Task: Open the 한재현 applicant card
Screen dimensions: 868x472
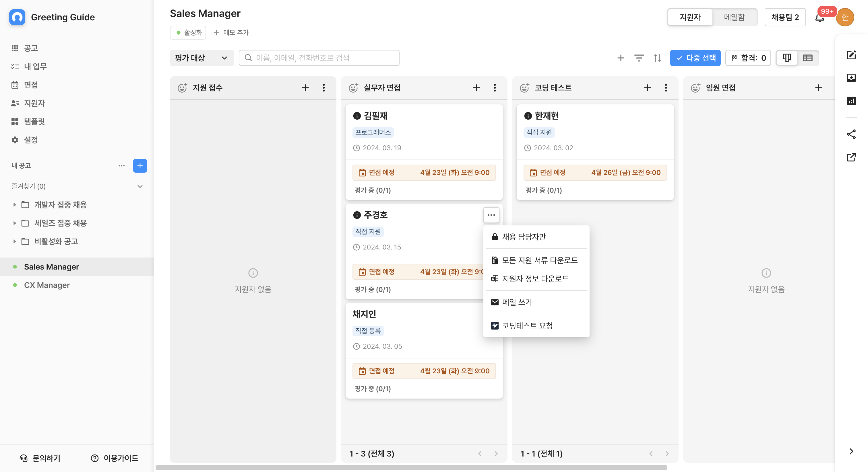Action: [595, 152]
